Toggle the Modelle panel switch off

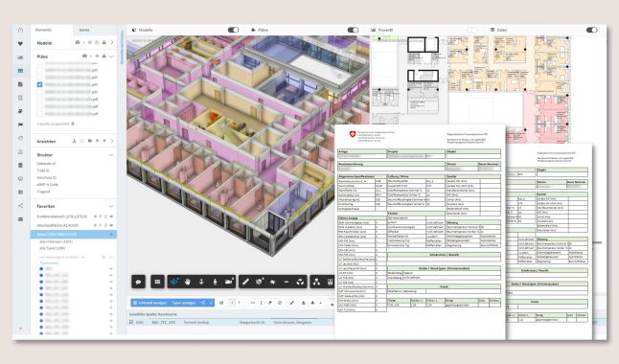coord(233,30)
